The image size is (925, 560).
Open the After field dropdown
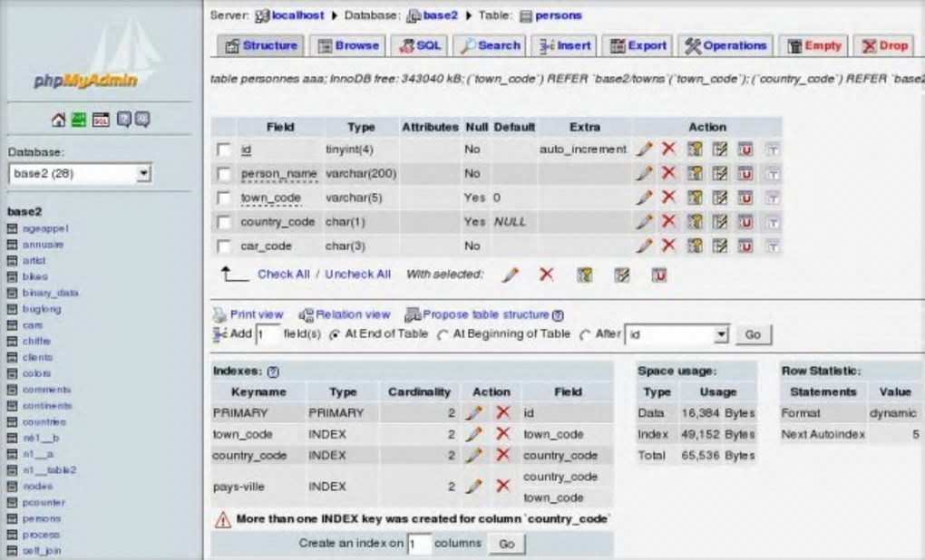(x=677, y=334)
